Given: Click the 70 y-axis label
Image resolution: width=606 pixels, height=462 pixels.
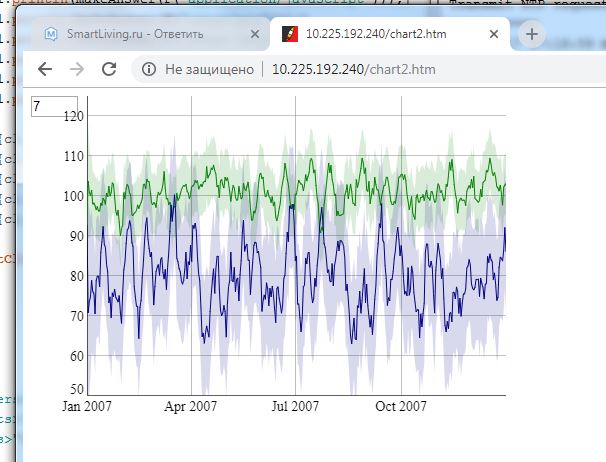Looking at the screenshot, I should tap(77, 316).
